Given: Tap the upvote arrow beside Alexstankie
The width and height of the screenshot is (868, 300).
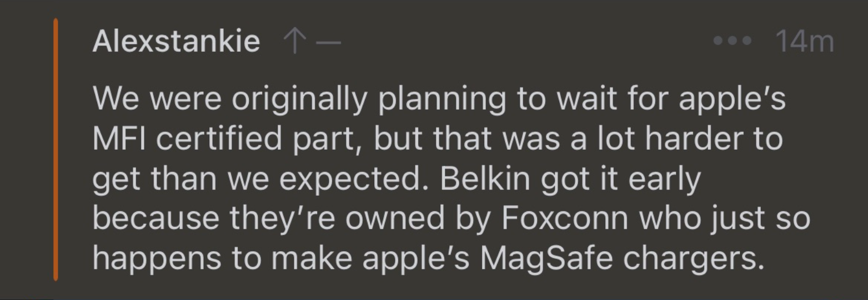Looking at the screenshot, I should (x=294, y=42).
